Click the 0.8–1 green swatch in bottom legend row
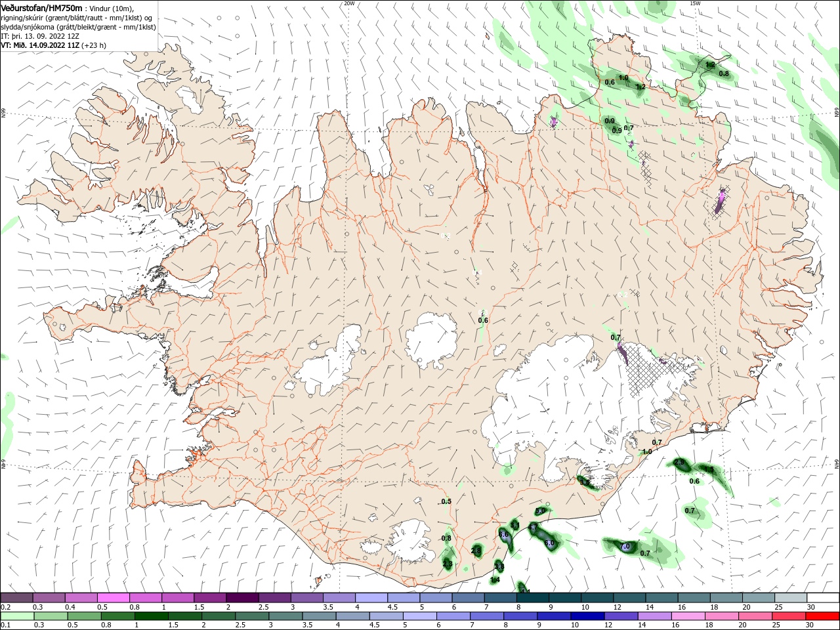Image resolution: width=840 pixels, height=630 pixels. [x=117, y=616]
